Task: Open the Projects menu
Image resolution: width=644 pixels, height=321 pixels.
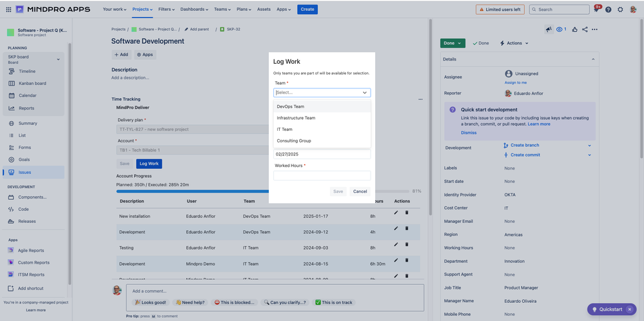Action: (142, 10)
